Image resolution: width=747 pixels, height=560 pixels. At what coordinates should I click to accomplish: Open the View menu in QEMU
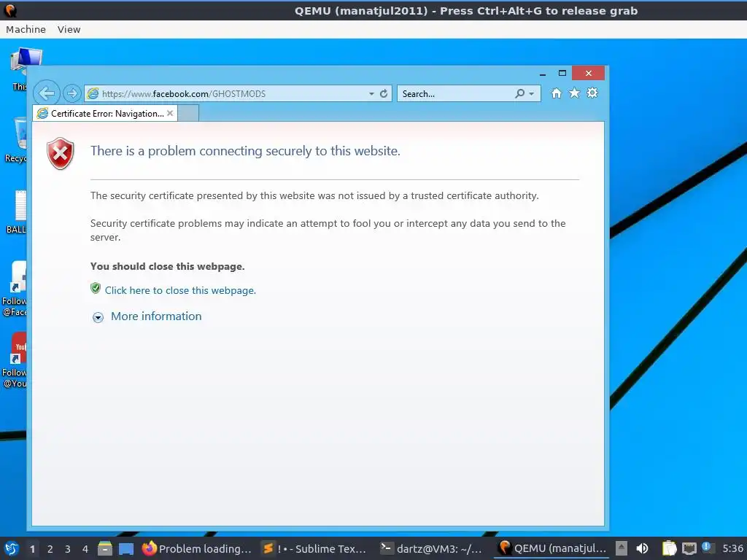[x=69, y=29]
